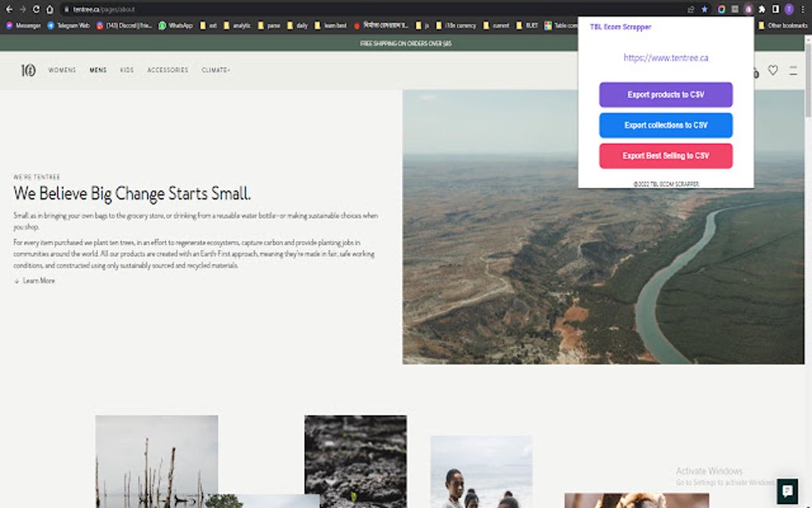This screenshot has width=812, height=508.
Task: Open the tentree wishlist heart icon
Action: (773, 71)
